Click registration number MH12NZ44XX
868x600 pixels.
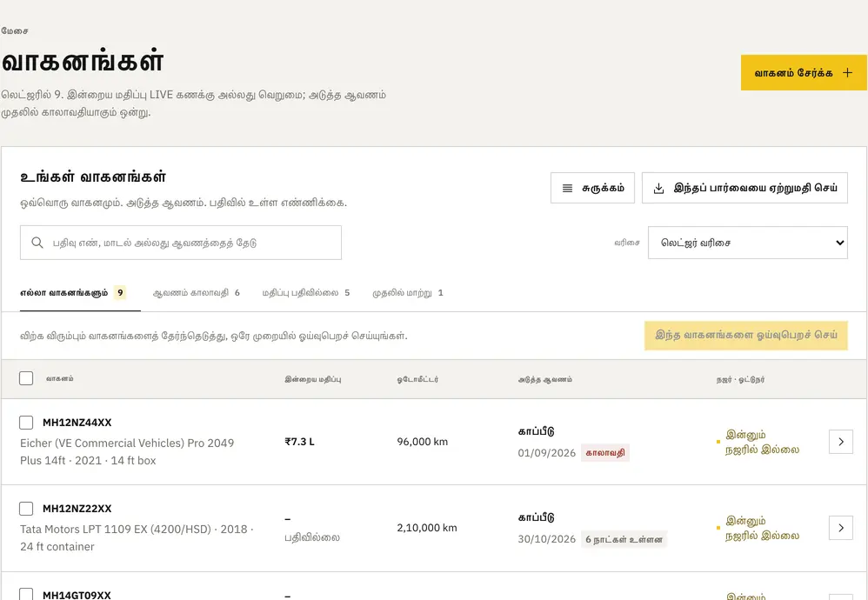(77, 423)
